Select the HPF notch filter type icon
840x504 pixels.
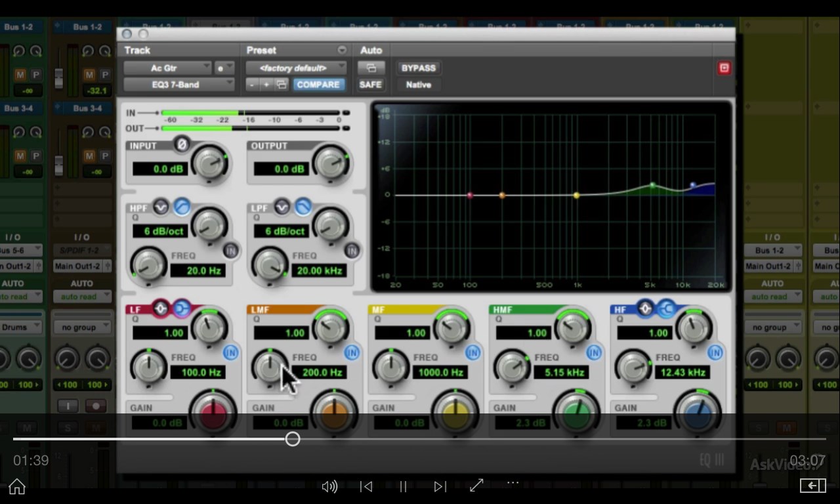161,207
